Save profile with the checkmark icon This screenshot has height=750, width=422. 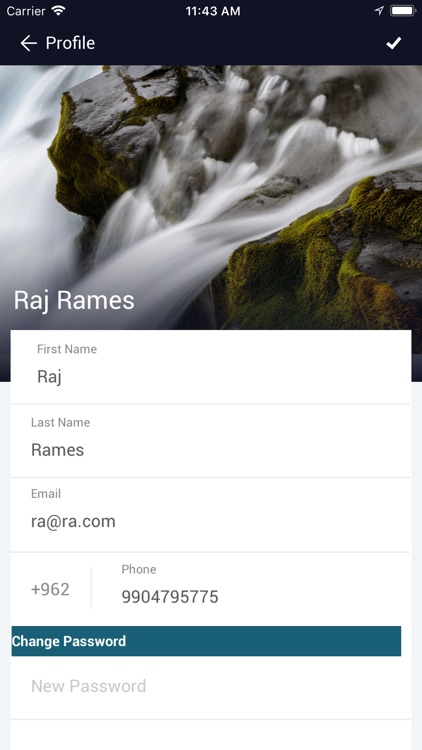(393, 44)
